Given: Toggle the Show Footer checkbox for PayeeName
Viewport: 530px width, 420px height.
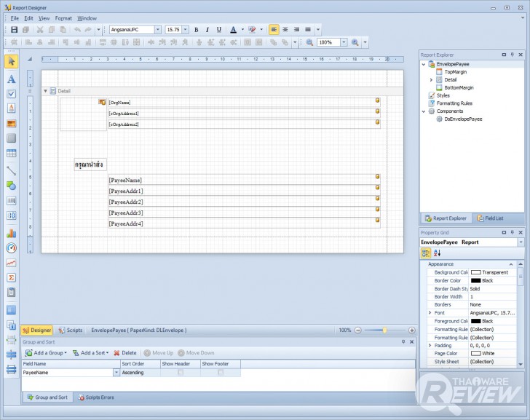Looking at the screenshot, I should pyautogui.click(x=221, y=373).
